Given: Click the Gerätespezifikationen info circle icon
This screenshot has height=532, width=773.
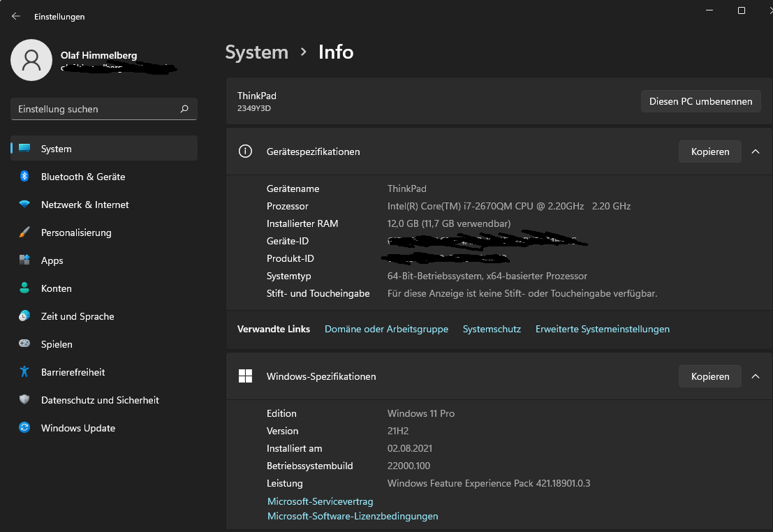Looking at the screenshot, I should pos(245,152).
